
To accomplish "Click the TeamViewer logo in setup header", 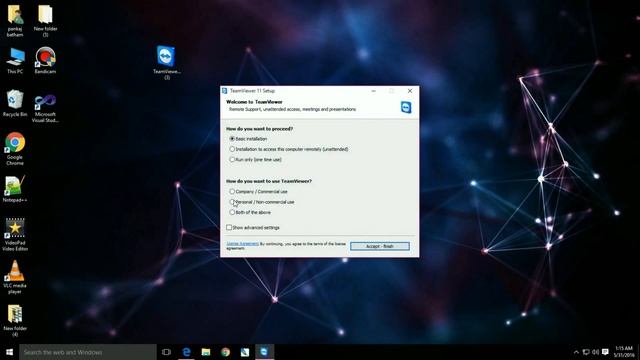I will click(x=406, y=107).
